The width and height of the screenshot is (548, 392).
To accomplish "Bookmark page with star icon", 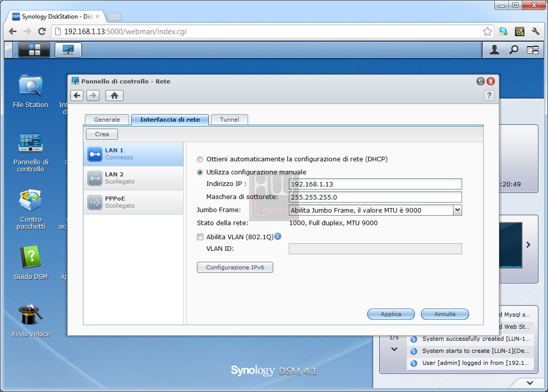I will coord(487,32).
